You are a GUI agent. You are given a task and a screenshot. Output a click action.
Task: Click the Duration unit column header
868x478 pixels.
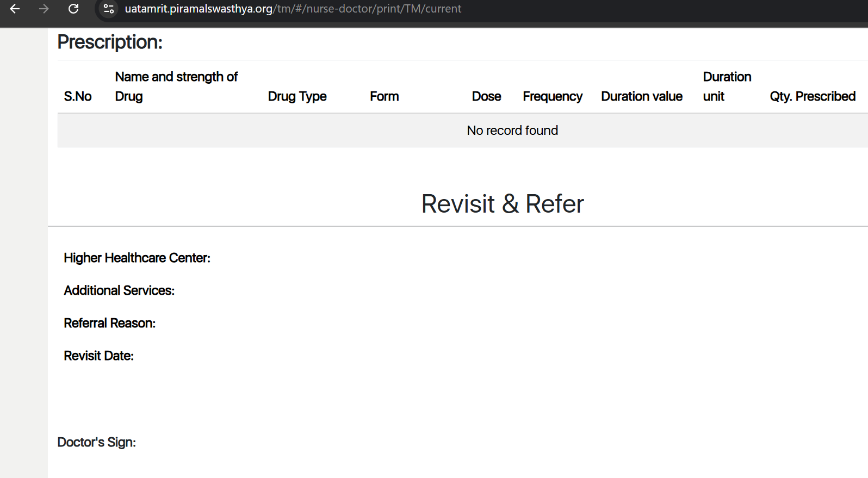727,86
